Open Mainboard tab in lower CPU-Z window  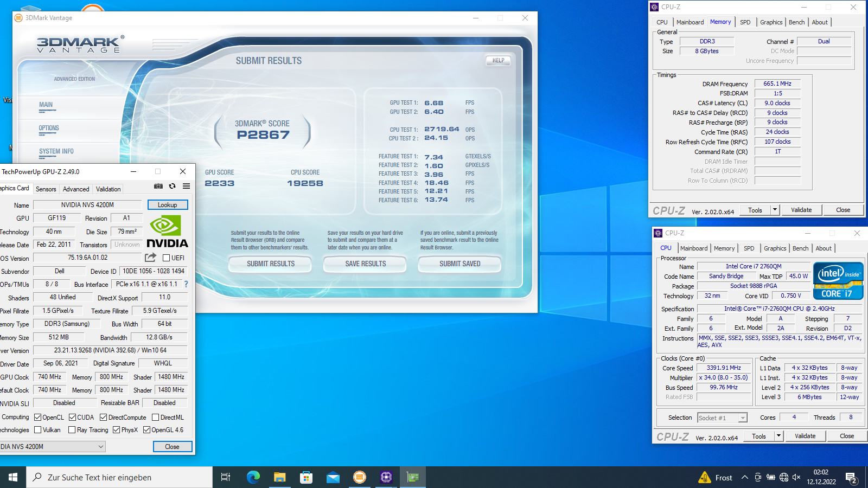point(694,248)
